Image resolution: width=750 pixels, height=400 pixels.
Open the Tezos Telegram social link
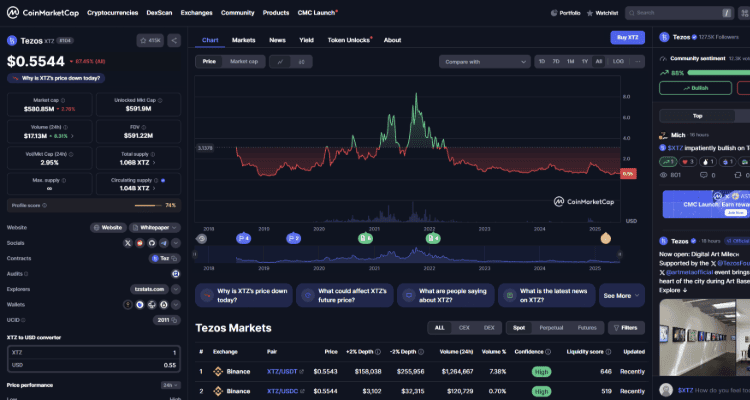[x=164, y=243]
